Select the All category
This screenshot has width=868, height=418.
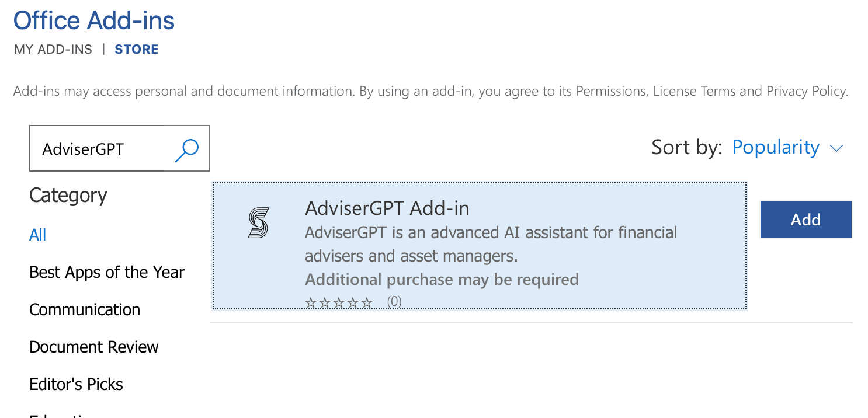(37, 235)
